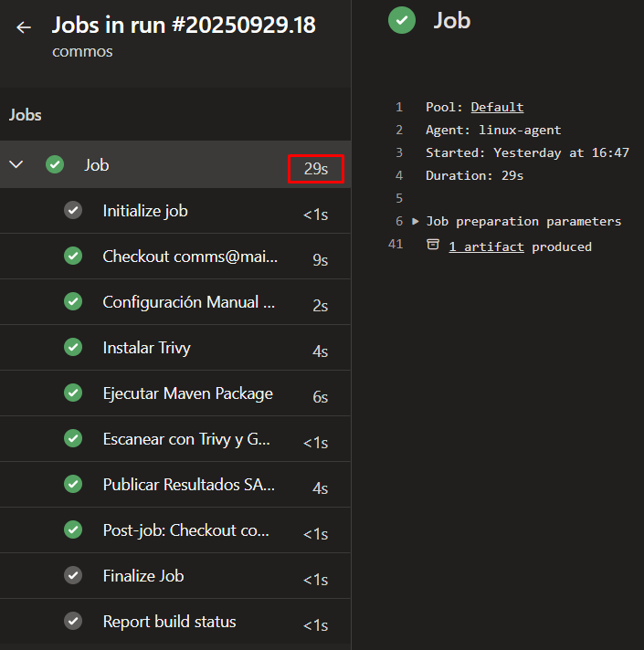Select the Initialize job step
Image resolution: width=644 pixels, height=650 pixels.
[x=145, y=211]
